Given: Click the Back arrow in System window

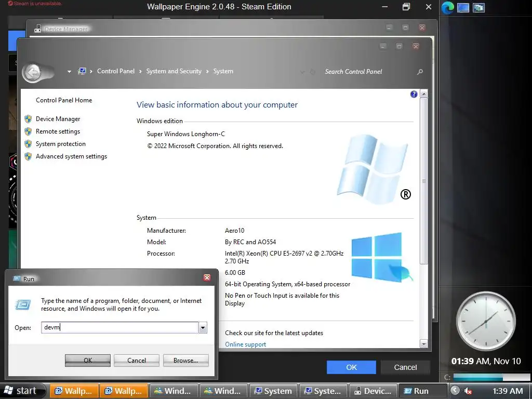Looking at the screenshot, I should pos(33,72).
